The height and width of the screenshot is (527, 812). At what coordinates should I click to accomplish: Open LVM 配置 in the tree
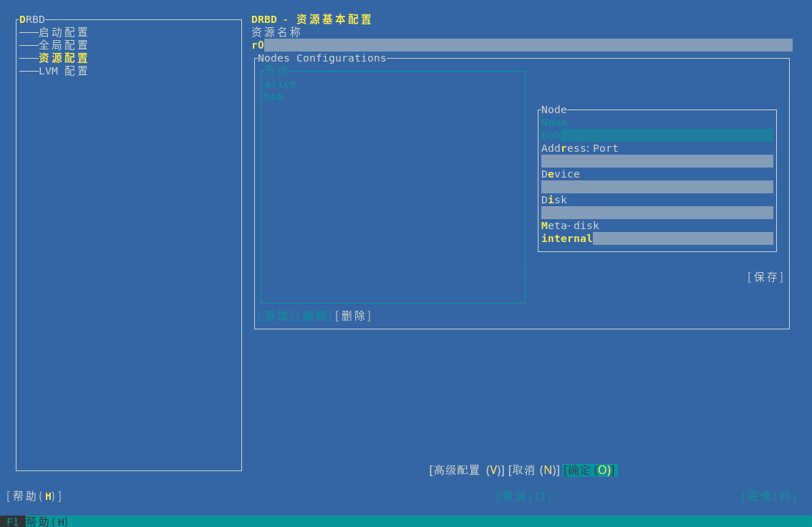tap(63, 71)
